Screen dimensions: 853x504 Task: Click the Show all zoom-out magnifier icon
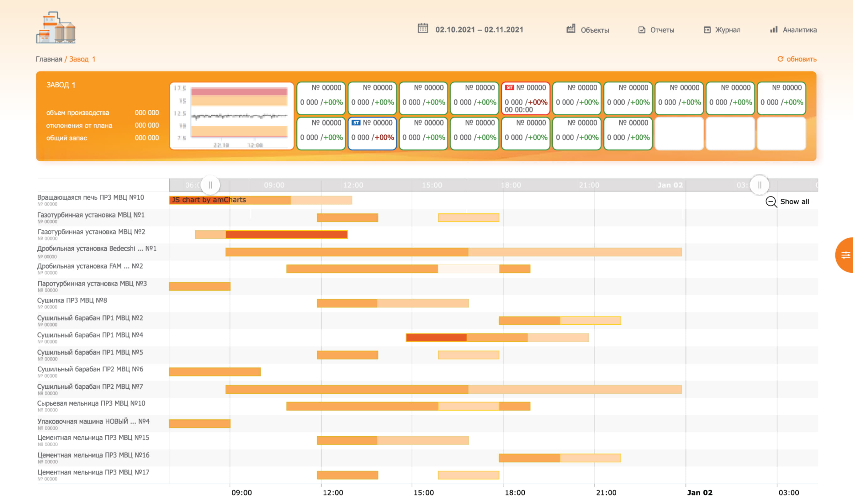click(x=771, y=202)
